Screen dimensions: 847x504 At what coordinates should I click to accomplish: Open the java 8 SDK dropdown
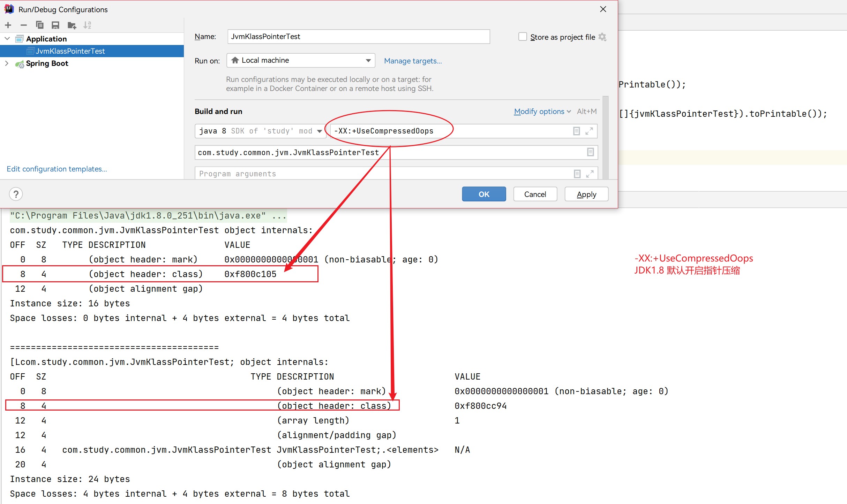coord(319,131)
